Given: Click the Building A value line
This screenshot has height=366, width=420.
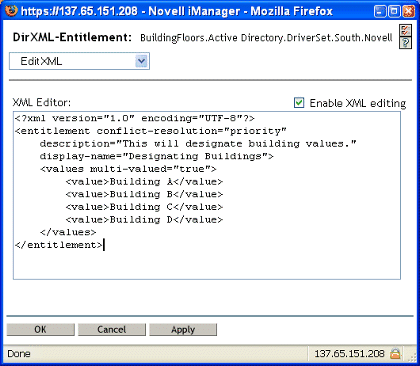Looking at the screenshot, I should [x=144, y=182].
